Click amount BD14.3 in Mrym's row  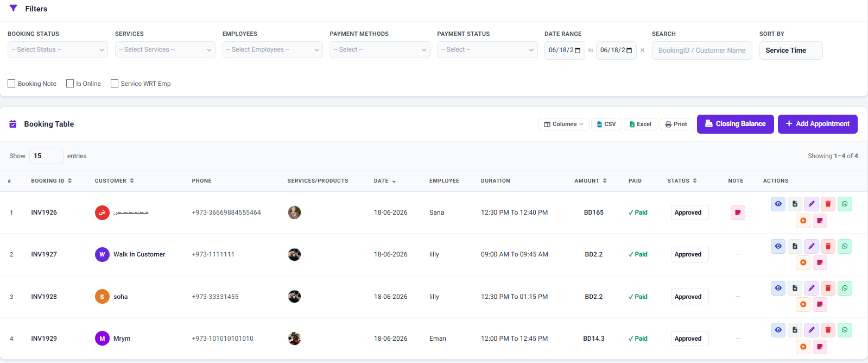tap(593, 339)
